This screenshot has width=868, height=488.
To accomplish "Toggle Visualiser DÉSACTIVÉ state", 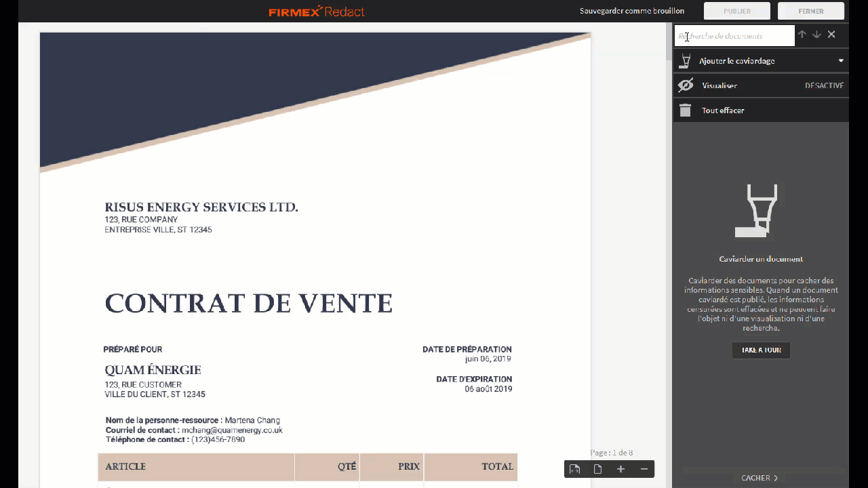I will pos(824,85).
